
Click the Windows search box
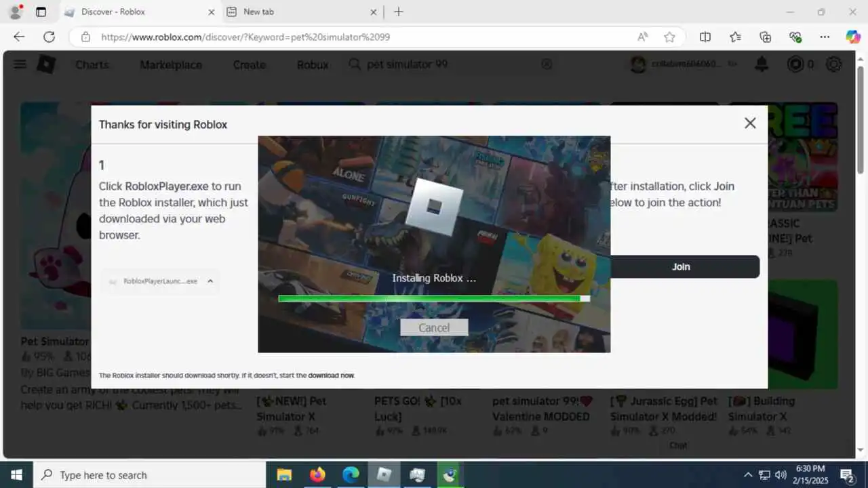149,475
